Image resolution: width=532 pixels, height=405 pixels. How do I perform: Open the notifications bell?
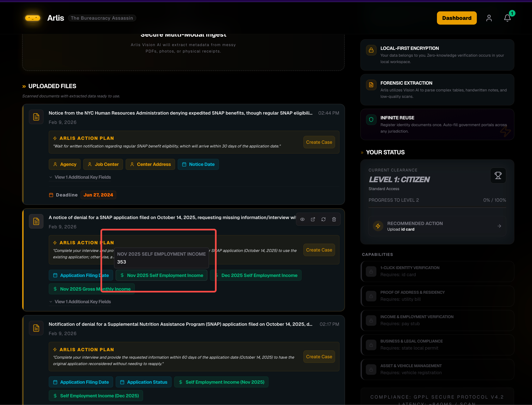click(x=507, y=18)
